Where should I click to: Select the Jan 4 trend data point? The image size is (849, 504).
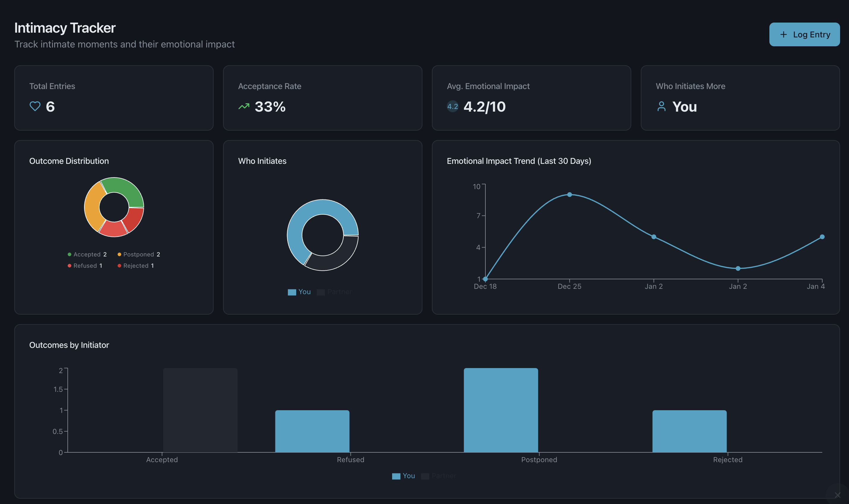coord(822,237)
